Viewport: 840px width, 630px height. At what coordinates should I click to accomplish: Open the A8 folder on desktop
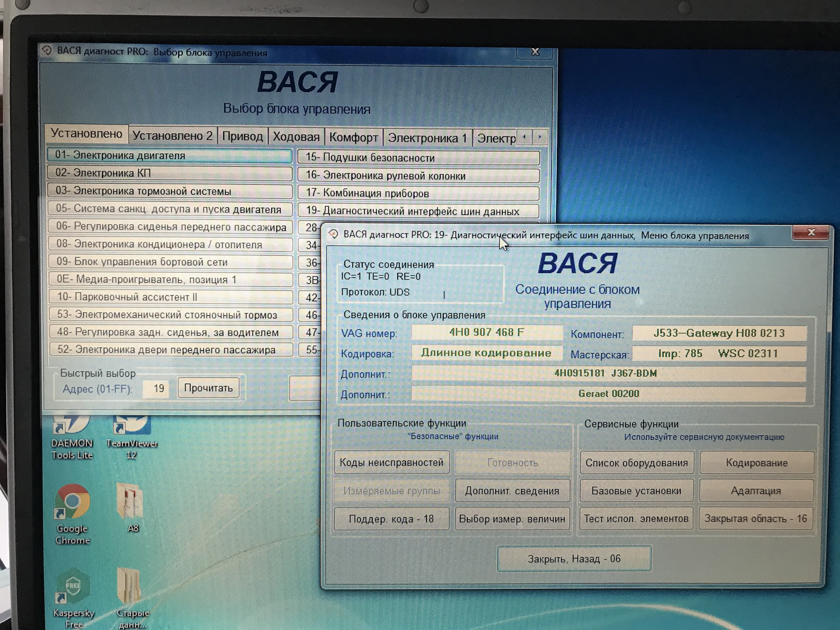click(x=130, y=502)
